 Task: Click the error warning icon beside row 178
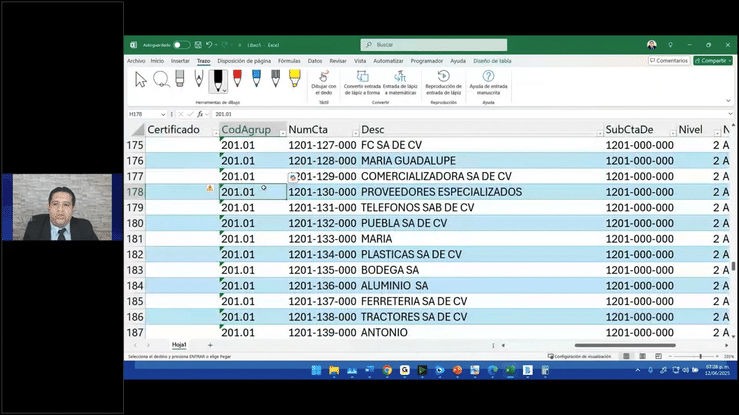coord(210,188)
